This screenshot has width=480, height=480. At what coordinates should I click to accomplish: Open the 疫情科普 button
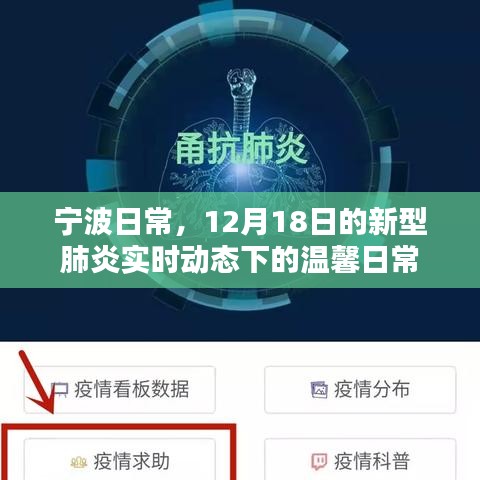[360, 460]
